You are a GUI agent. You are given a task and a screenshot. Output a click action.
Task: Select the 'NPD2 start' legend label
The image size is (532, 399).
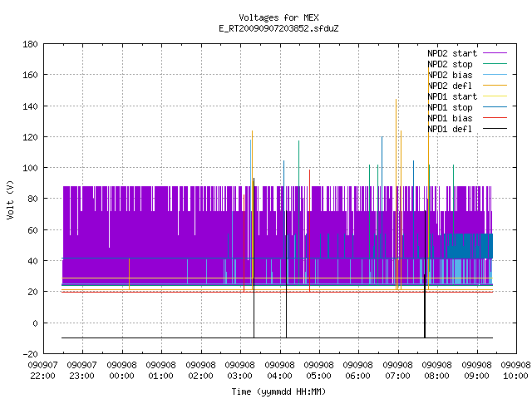(x=452, y=53)
